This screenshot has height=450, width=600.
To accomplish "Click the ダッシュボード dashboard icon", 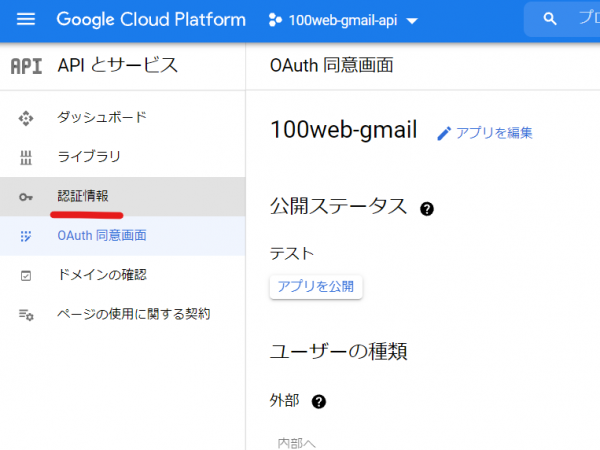I will pos(26,118).
